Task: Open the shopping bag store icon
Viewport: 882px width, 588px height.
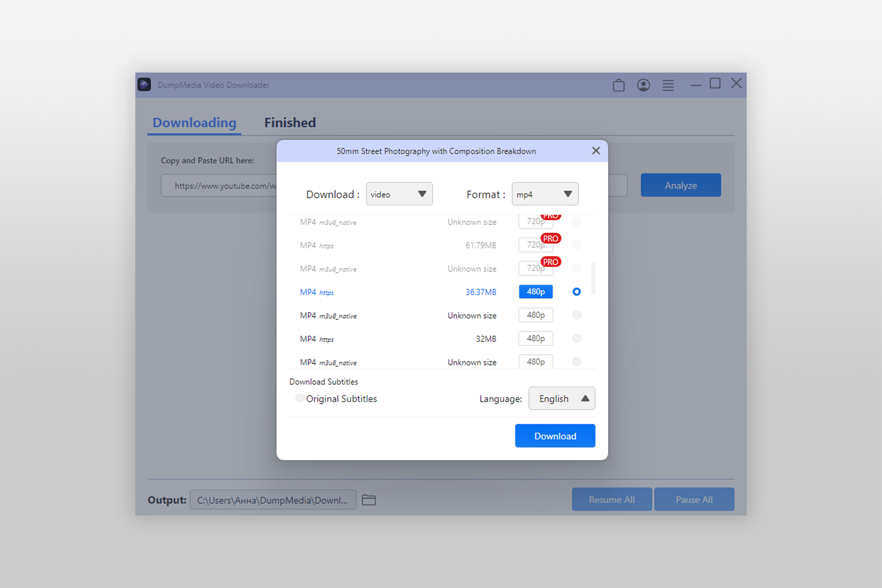Action: point(618,85)
